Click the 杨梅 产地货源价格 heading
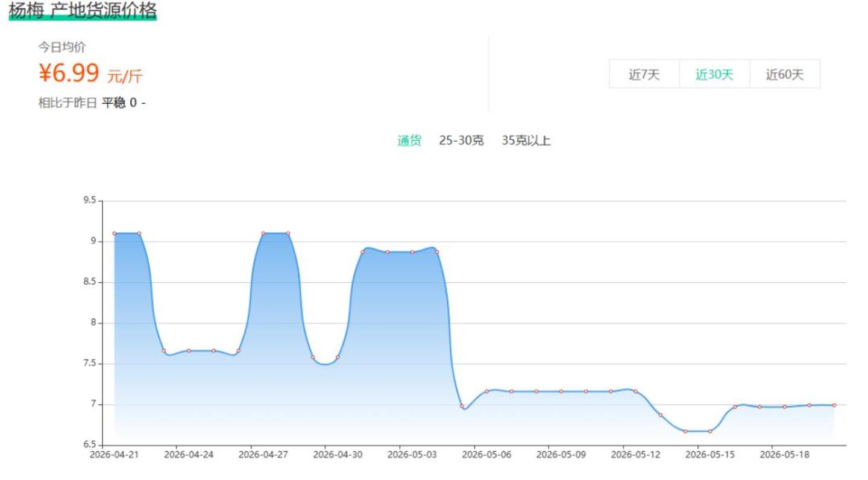The image size is (868, 480). click(83, 10)
